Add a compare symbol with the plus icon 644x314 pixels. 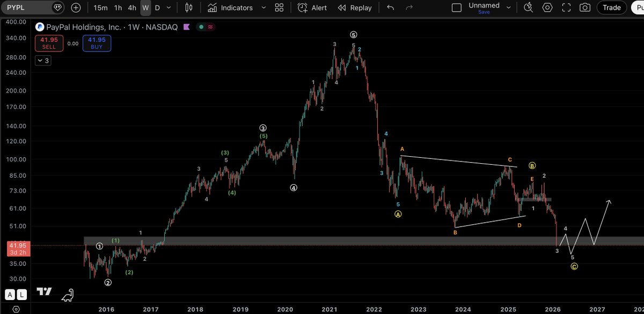tap(76, 8)
